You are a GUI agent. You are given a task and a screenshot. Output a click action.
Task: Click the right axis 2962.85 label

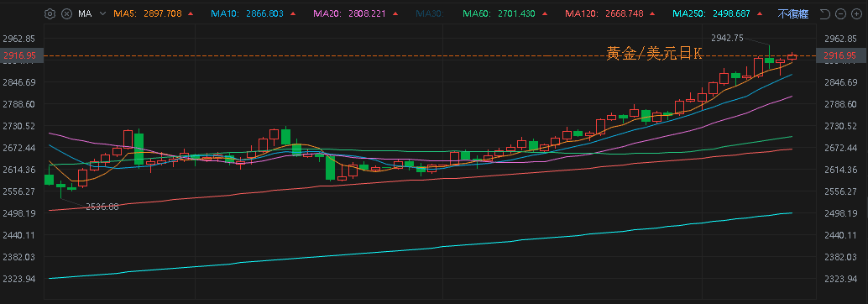pos(840,38)
